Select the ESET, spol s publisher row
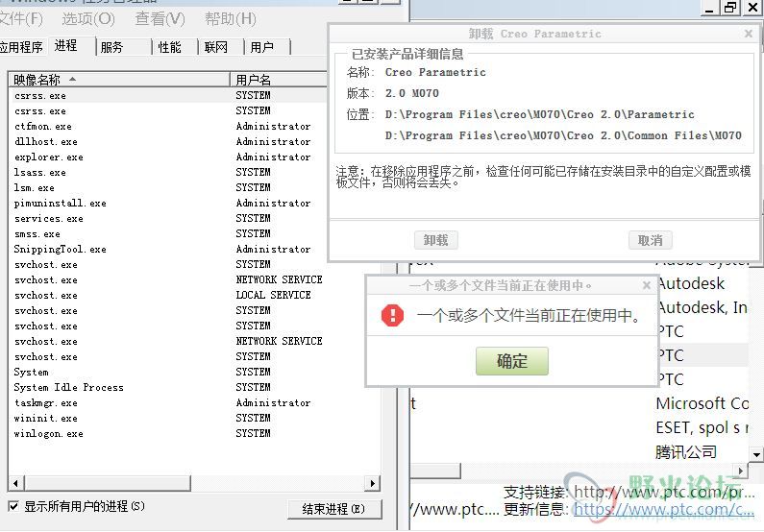Image resolution: width=764 pixels, height=532 pixels. pos(702,427)
